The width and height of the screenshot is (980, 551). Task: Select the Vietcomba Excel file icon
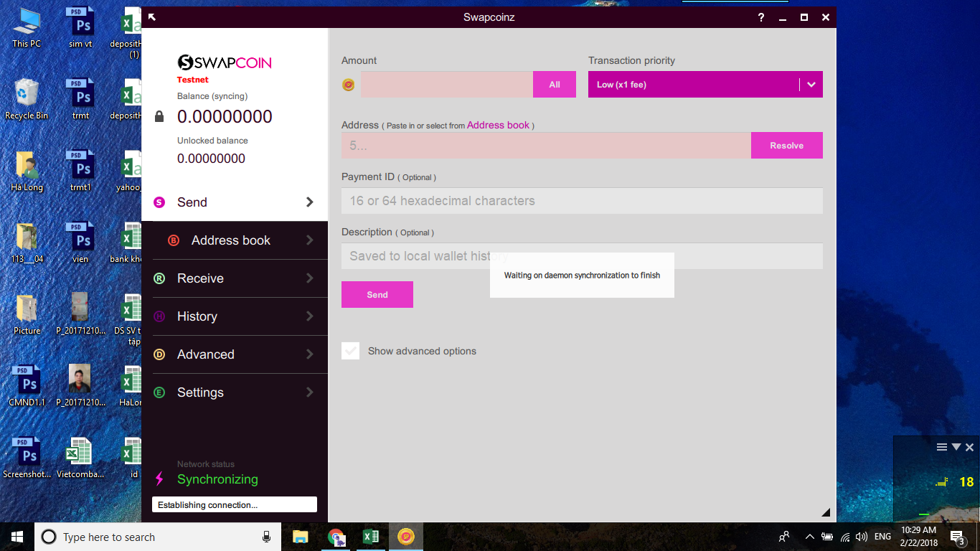coord(80,458)
